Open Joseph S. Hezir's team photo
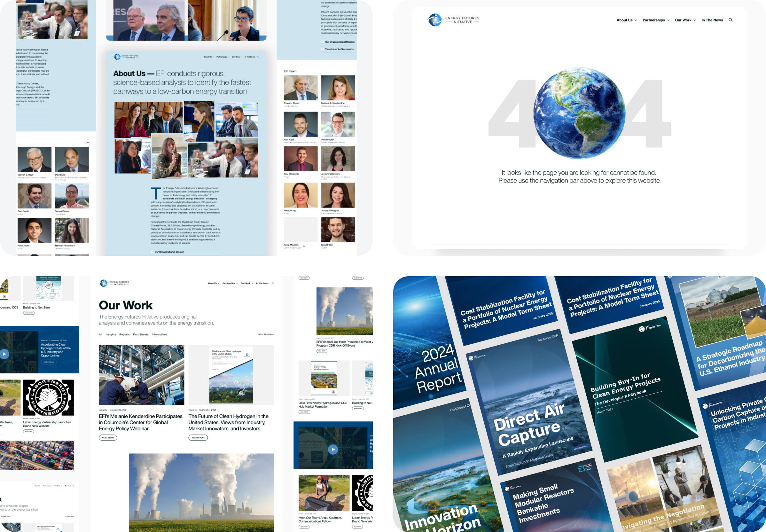Screen dimensions: 766x532 coord(35,159)
